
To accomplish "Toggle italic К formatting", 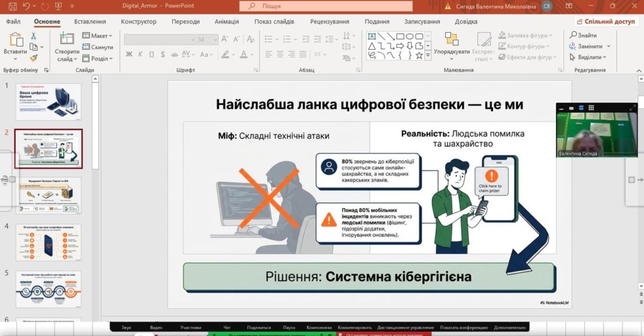I will [139, 54].
